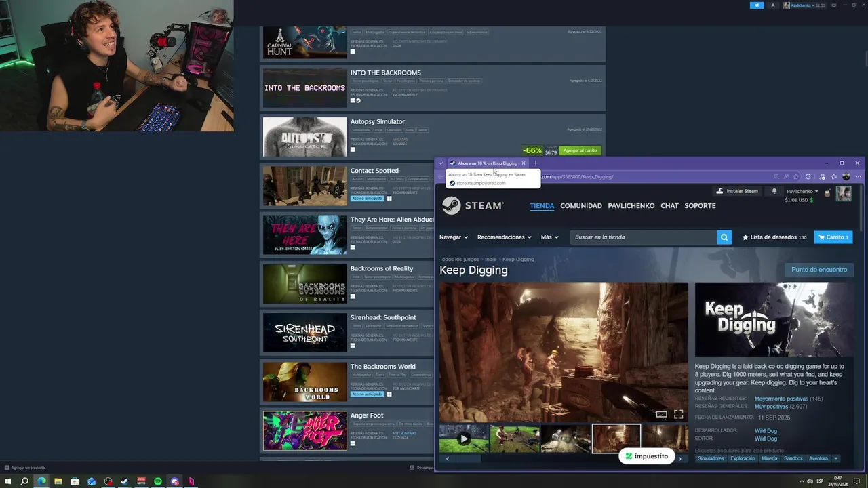Open a new browser tab with plus icon
The height and width of the screenshot is (488, 868).
point(535,163)
